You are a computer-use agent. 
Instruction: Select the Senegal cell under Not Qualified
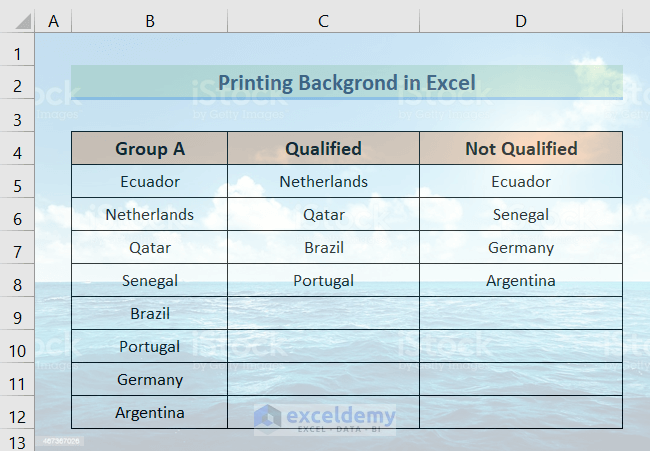point(521,215)
